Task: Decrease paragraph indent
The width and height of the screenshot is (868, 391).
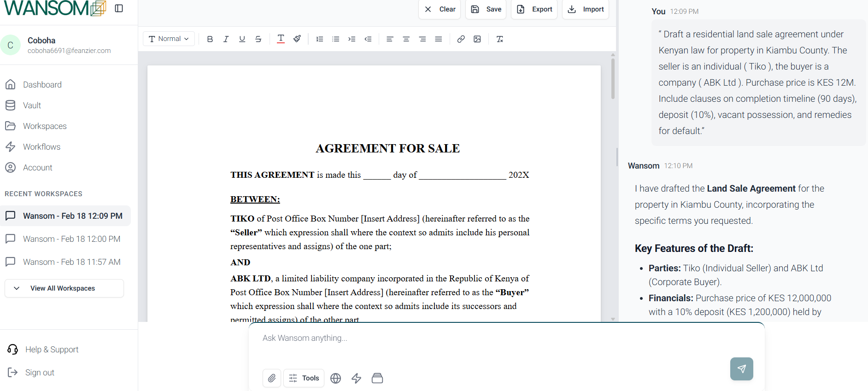Action: coord(368,39)
